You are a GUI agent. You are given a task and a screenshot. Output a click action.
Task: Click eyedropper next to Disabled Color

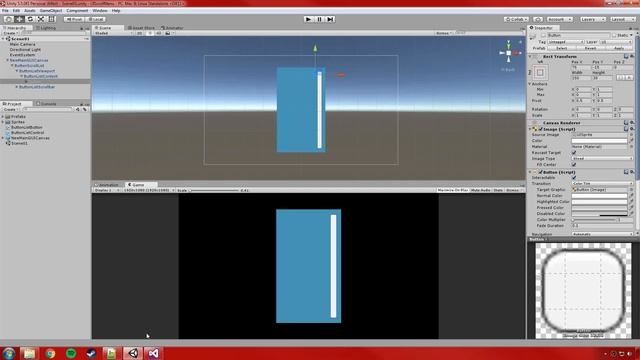[x=631, y=213]
